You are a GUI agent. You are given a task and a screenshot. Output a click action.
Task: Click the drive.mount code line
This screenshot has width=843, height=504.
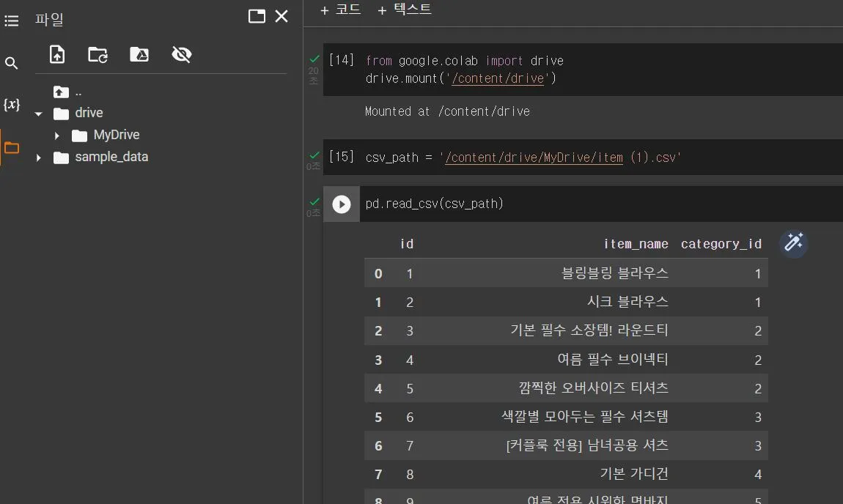coord(461,78)
